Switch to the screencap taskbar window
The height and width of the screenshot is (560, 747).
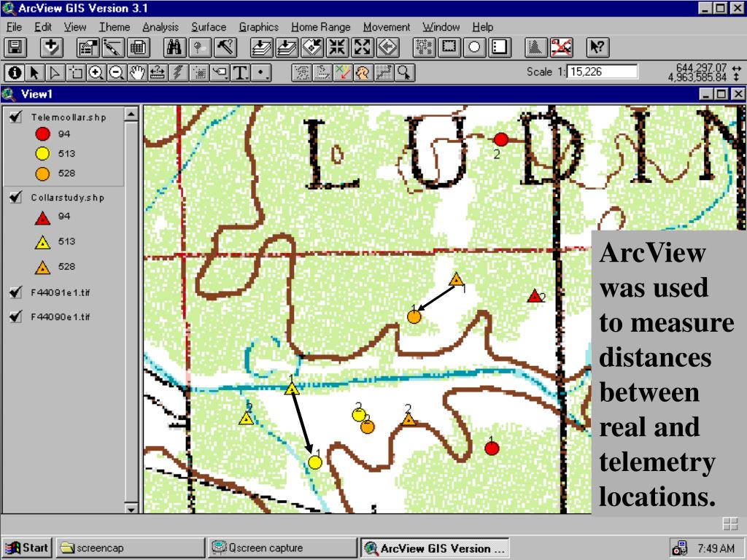point(130,548)
